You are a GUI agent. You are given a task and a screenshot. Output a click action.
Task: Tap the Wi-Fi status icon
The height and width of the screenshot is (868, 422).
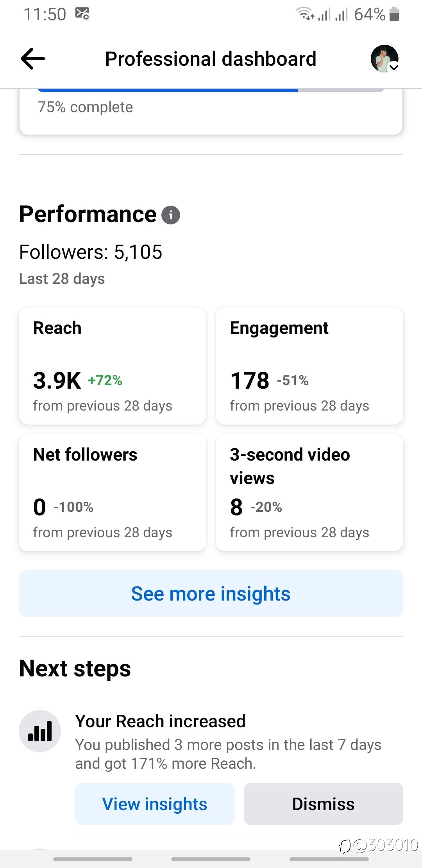point(305,14)
